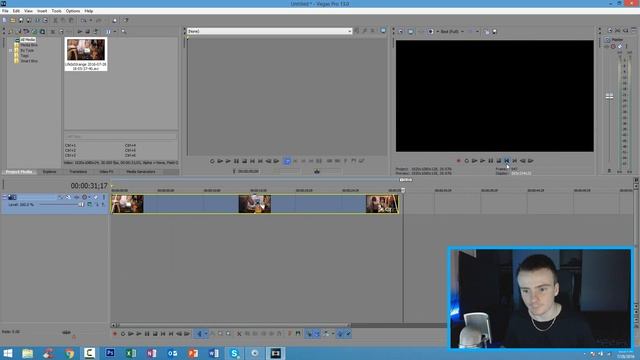Open the Options menu

coord(73,11)
